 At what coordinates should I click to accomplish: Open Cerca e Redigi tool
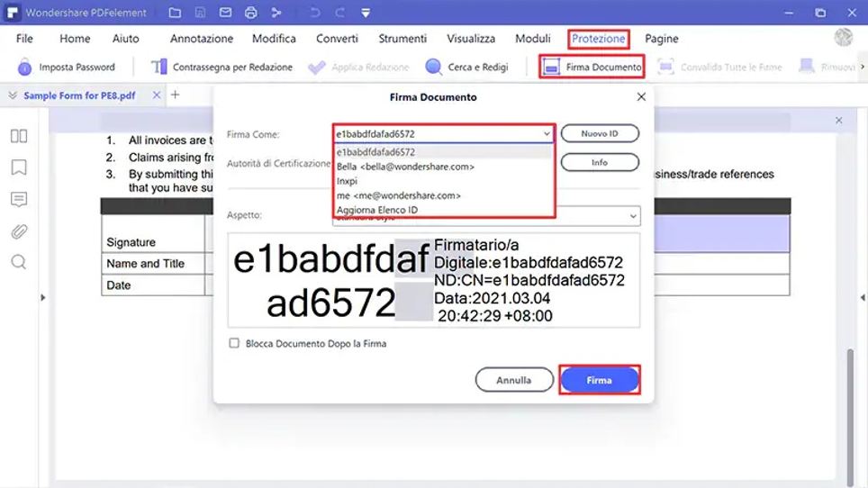[x=466, y=67]
